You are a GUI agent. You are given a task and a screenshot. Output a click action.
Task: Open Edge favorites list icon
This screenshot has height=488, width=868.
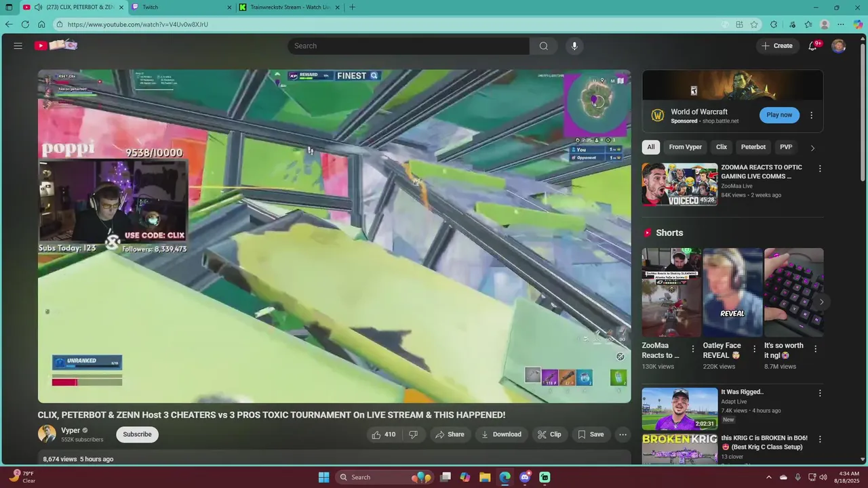808,24
